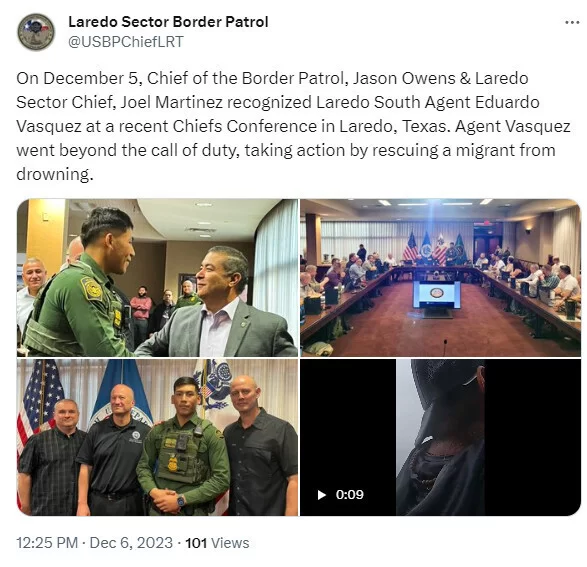Play the 0:09 video clip
Viewport: 587px width, 567px height.
point(322,495)
